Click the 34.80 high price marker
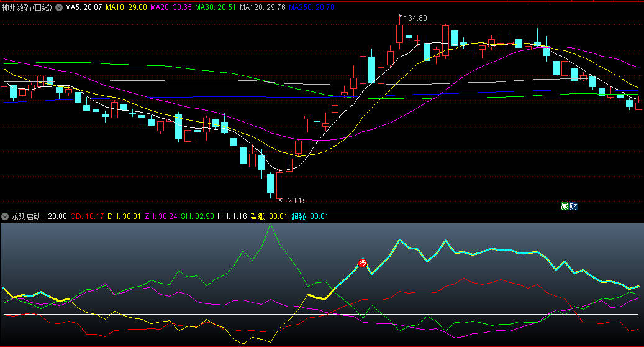The height and width of the screenshot is (347, 644). pos(417,18)
